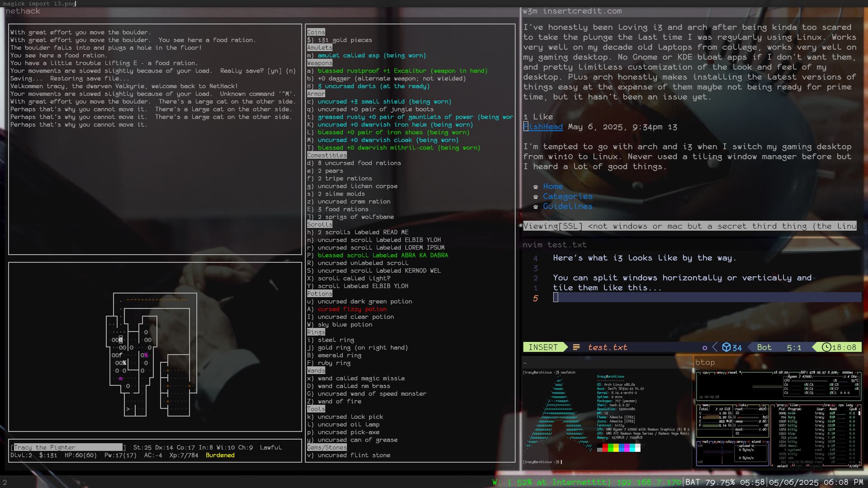The image size is (868, 488).
Task: Select 'blessed rustproof +1 Excalibur' inventory line
Action: pyautogui.click(x=397, y=71)
